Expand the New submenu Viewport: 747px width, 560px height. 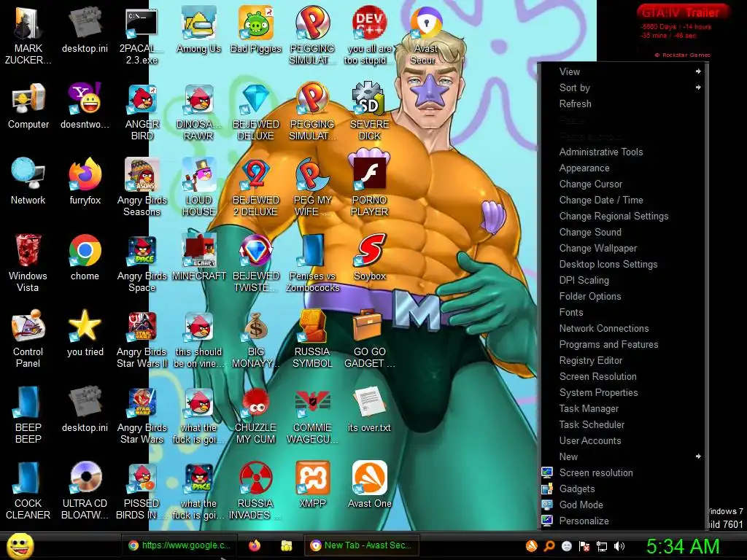pyautogui.click(x=623, y=456)
